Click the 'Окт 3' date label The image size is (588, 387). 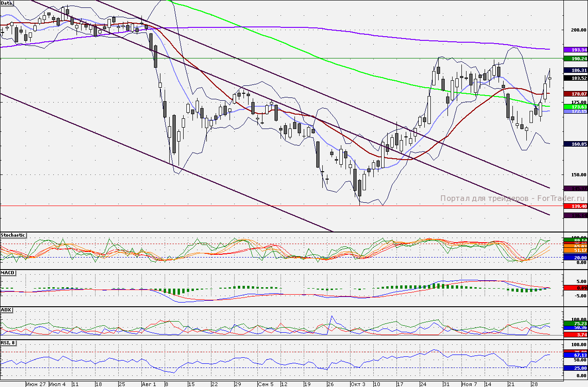coord(358,384)
